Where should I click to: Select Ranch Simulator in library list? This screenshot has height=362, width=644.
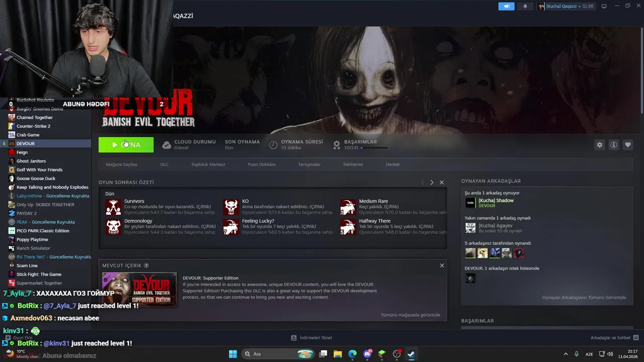(x=33, y=248)
